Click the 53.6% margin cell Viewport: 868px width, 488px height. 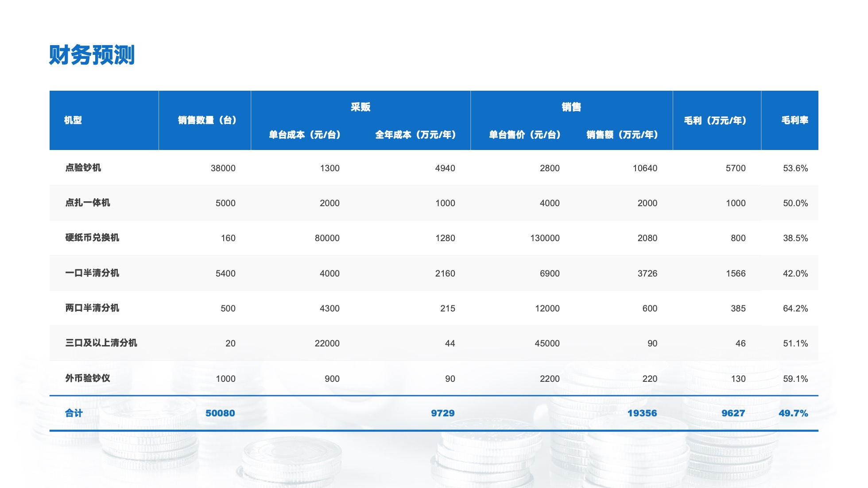click(795, 168)
